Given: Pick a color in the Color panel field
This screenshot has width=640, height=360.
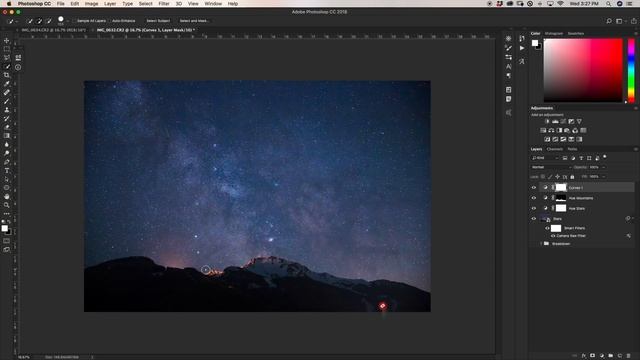Looking at the screenshot, I should 583,70.
